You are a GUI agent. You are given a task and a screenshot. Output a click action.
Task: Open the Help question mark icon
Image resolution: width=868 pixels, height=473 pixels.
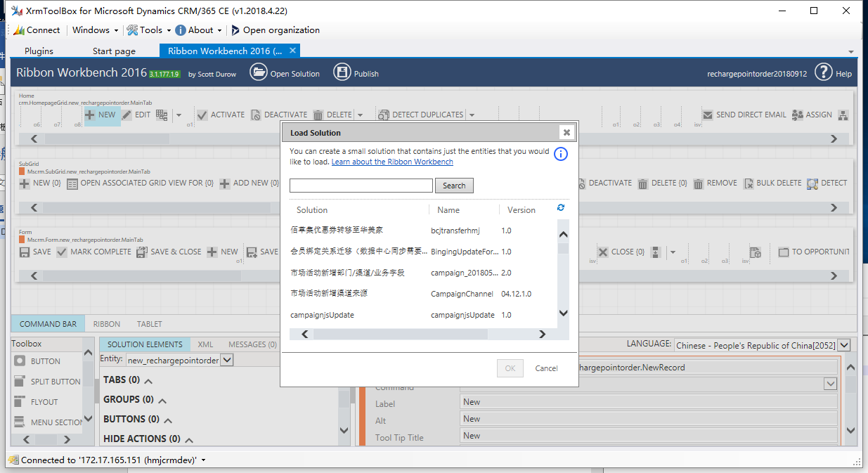coord(823,72)
